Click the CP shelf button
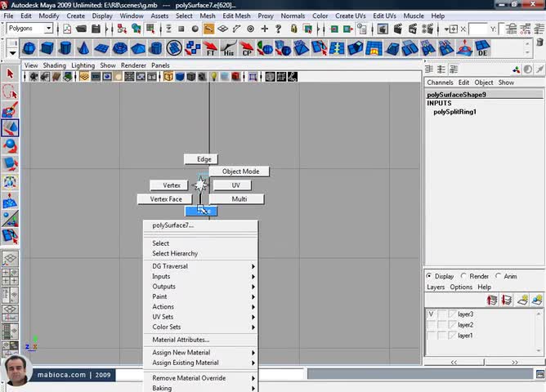Viewport: 546px width, 392px height. (247, 48)
